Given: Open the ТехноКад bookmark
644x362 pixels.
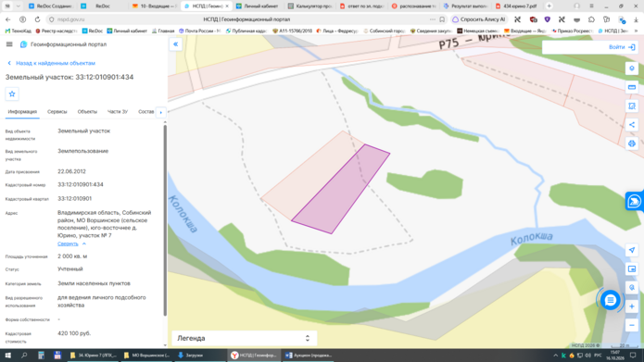Looking at the screenshot, I should coord(19,31).
